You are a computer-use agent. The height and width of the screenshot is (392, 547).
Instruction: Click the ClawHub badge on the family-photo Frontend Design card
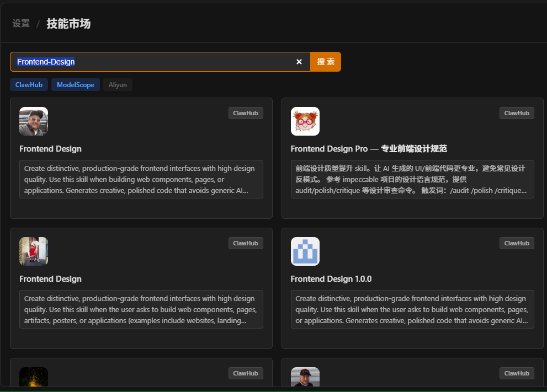pos(246,243)
